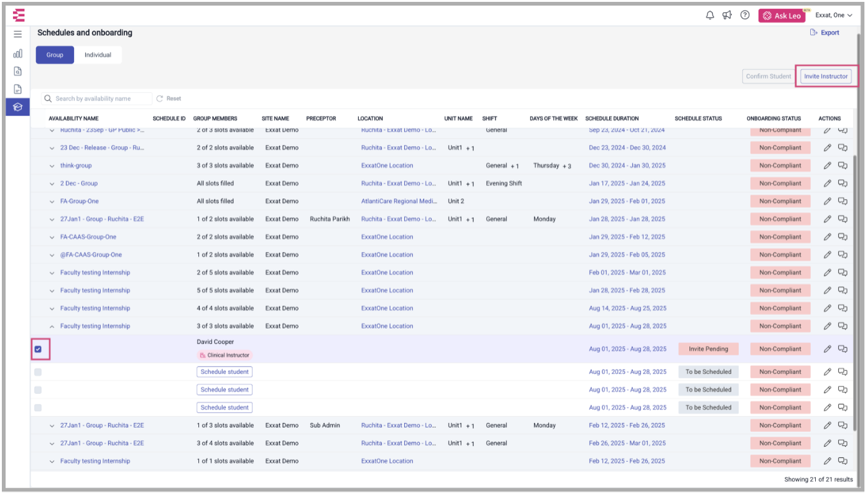Uncheck the David Cooper row checkbox
The height and width of the screenshot is (494, 868).
(38, 349)
